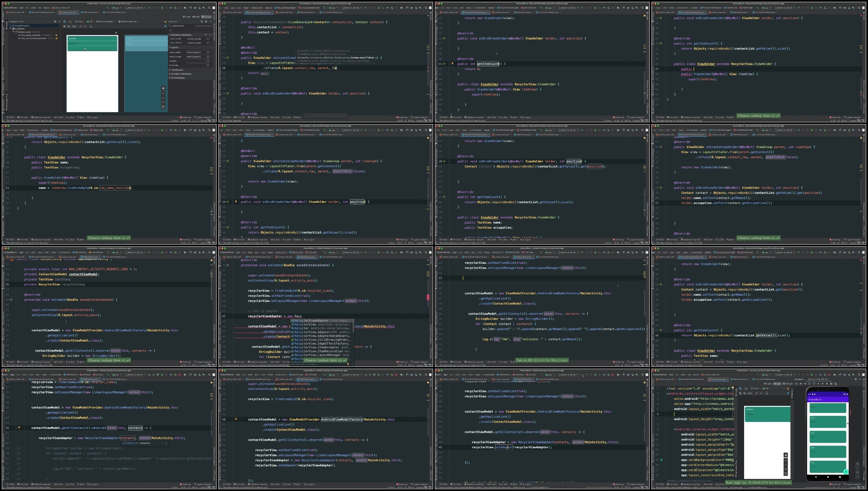
Task: Click warning icon beside row_occupation_textview
Action: [56, 38]
